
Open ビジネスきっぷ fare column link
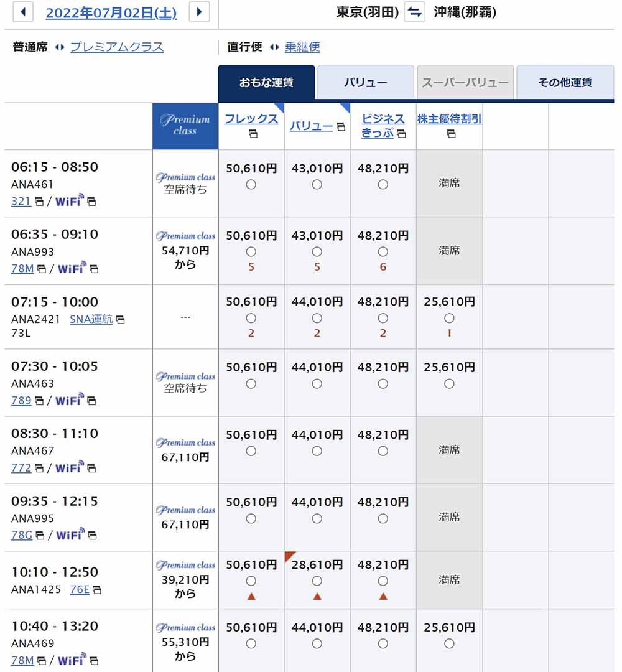point(383,126)
